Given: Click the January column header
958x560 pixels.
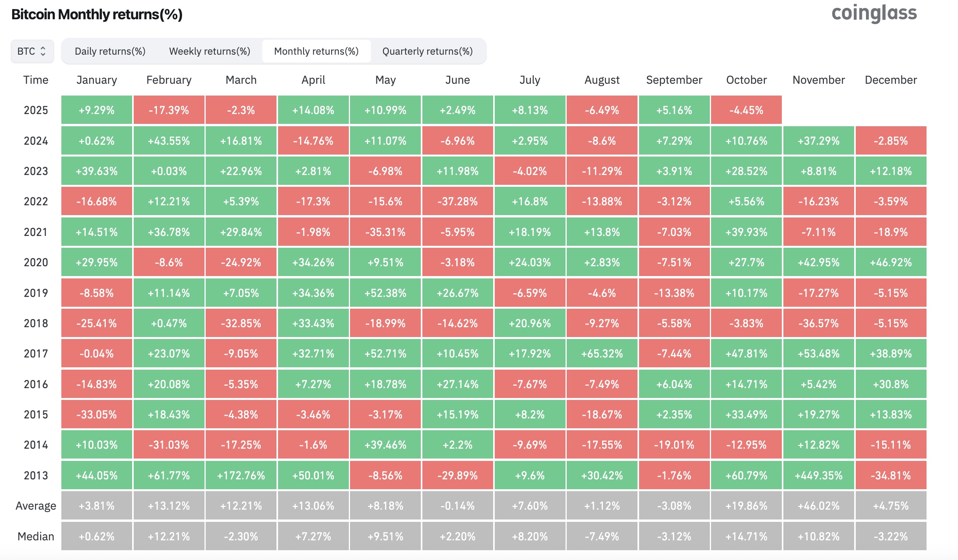Looking at the screenshot, I should click(97, 80).
